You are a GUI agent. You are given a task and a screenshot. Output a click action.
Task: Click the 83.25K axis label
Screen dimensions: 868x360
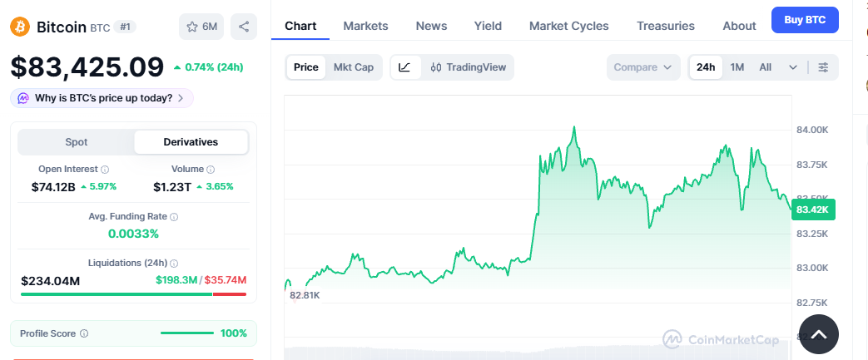pyautogui.click(x=812, y=234)
